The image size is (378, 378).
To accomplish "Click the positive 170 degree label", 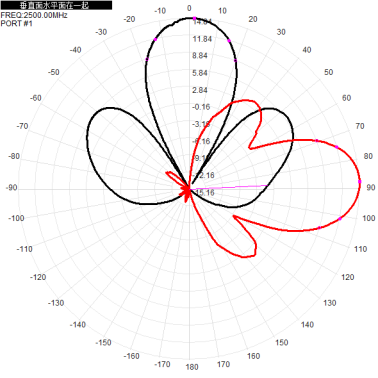I will click(223, 364).
